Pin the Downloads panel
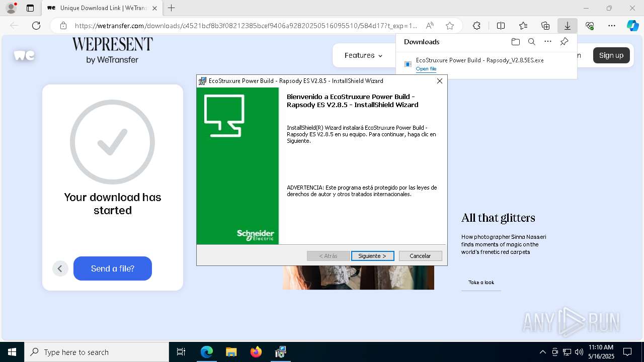644x362 pixels. [x=565, y=42]
